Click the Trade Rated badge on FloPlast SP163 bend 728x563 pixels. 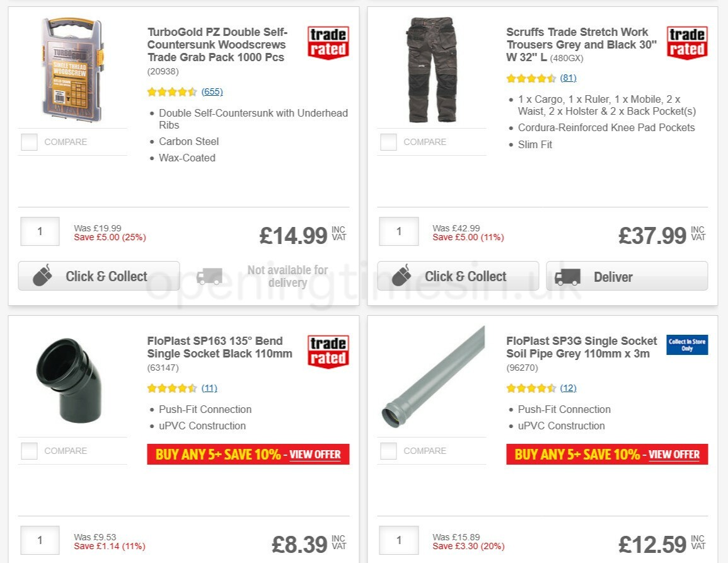[x=328, y=351]
